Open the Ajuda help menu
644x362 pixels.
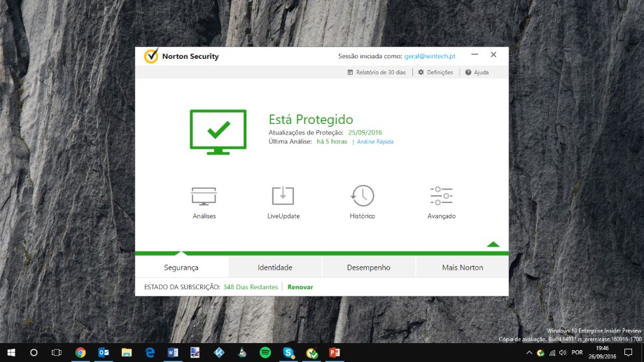pyautogui.click(x=477, y=72)
